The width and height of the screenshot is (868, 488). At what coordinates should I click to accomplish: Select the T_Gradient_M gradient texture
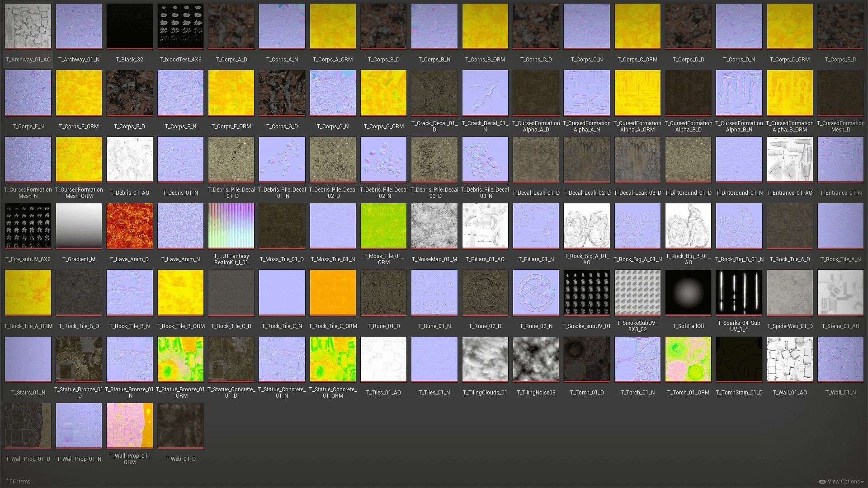tap(79, 226)
